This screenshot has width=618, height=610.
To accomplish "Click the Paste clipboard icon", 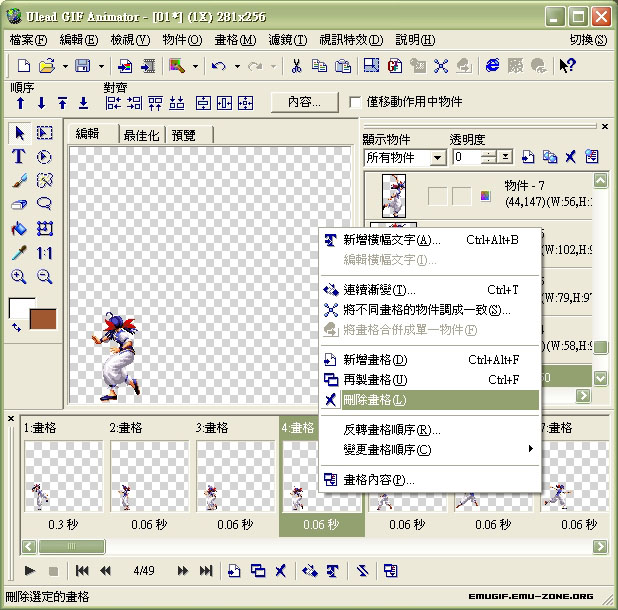I will click(x=343, y=65).
